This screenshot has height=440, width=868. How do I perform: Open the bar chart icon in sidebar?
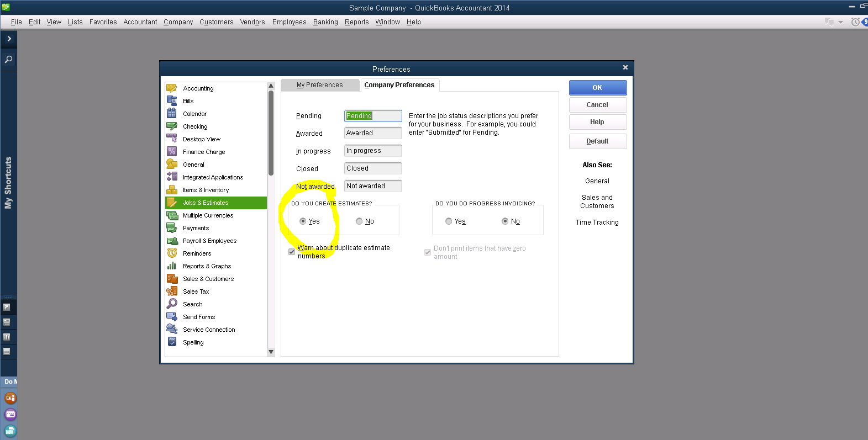point(7,337)
